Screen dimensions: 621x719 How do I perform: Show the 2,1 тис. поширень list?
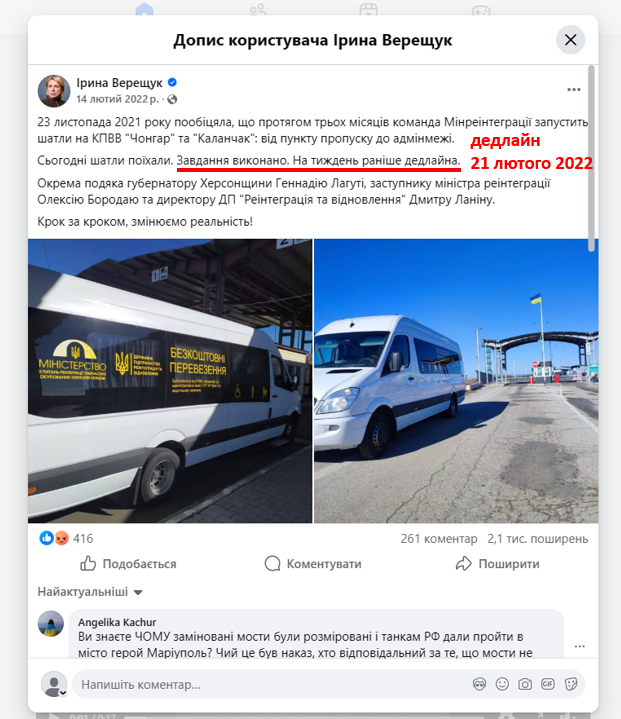(538, 539)
